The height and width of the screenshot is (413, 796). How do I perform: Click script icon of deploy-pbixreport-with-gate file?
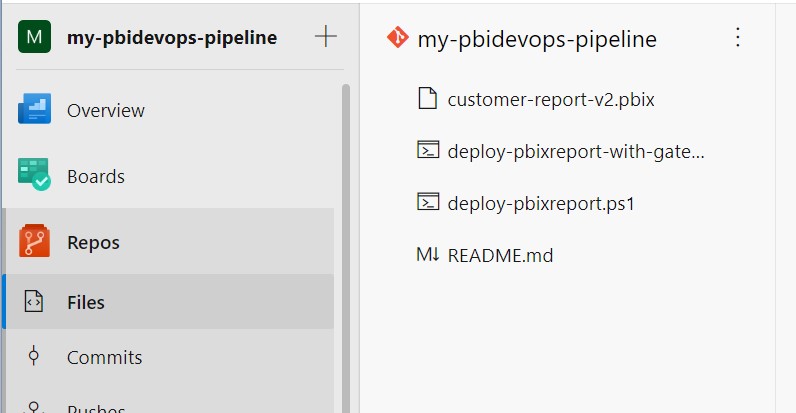click(x=428, y=150)
